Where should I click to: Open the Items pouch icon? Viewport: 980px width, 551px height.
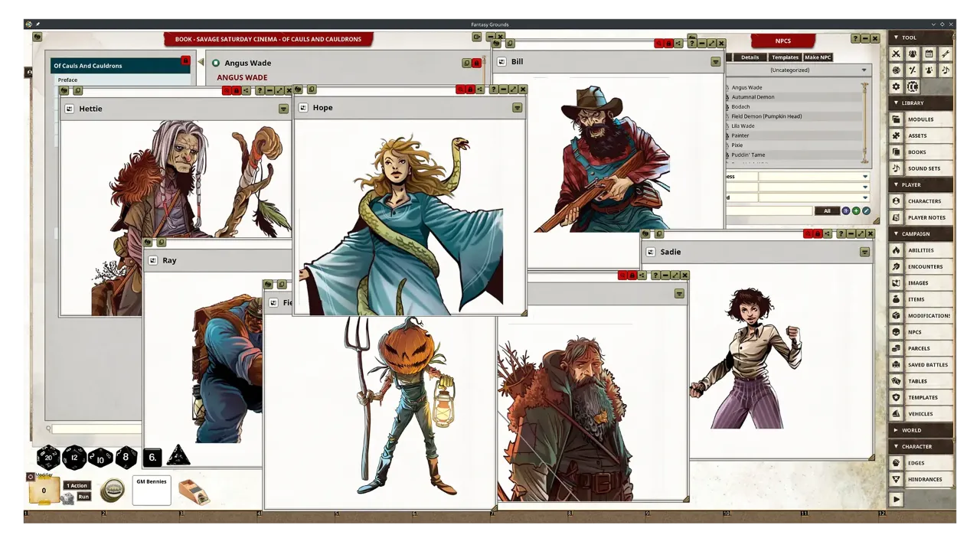(897, 299)
